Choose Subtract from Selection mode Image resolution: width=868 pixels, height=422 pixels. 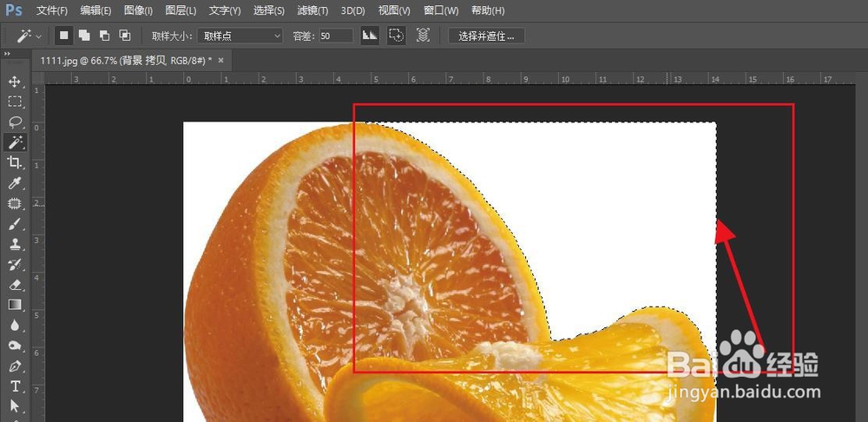coord(105,36)
